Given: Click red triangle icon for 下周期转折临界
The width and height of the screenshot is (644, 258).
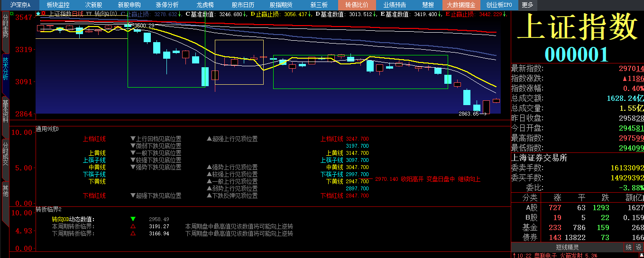Looking at the screenshot, I should click(133, 233).
